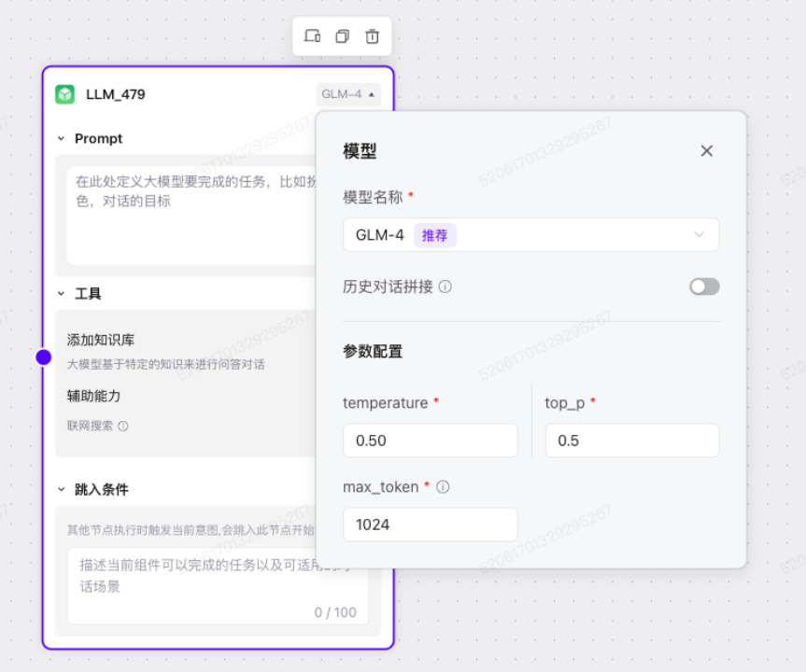Delete the node with trash icon
806x672 pixels.
[372, 36]
